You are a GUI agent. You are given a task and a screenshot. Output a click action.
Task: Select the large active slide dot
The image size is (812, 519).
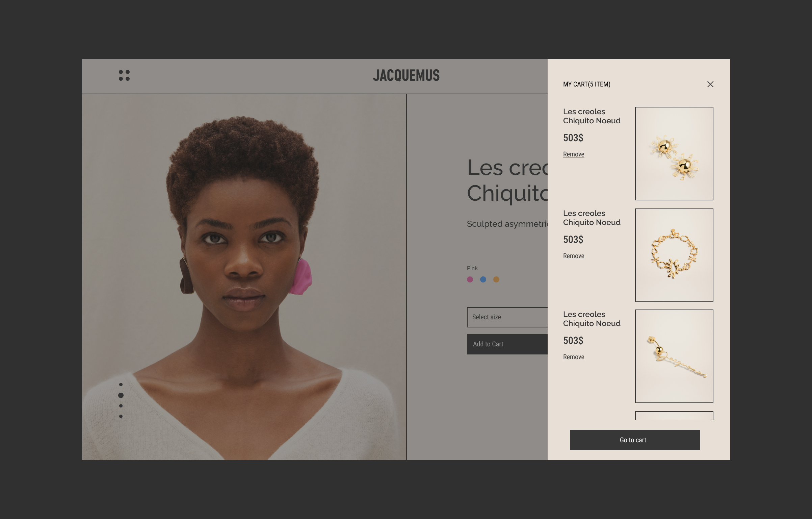[121, 395]
